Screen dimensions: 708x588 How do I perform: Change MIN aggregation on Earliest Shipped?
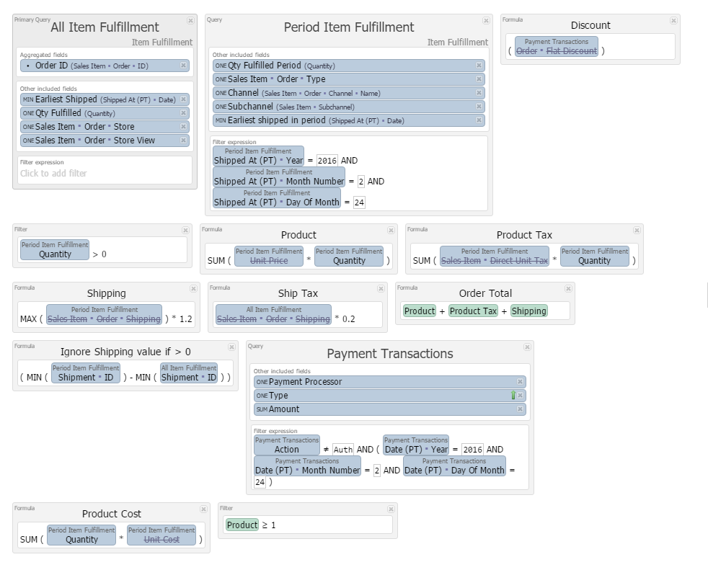(x=28, y=99)
